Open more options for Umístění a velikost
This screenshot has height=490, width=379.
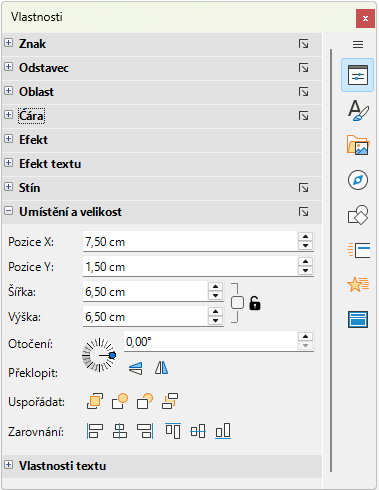303,212
